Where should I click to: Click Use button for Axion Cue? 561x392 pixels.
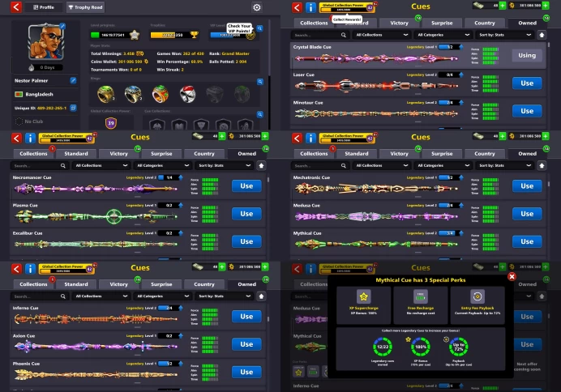coord(246,344)
